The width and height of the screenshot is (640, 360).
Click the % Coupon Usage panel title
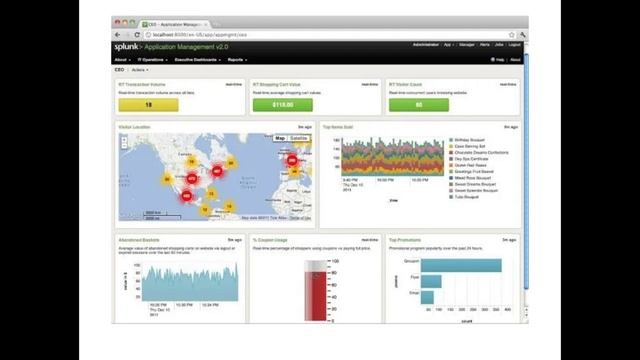(x=270, y=240)
